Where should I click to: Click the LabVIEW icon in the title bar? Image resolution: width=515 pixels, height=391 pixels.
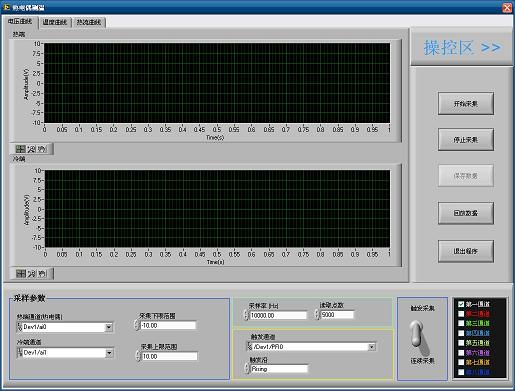6,7
